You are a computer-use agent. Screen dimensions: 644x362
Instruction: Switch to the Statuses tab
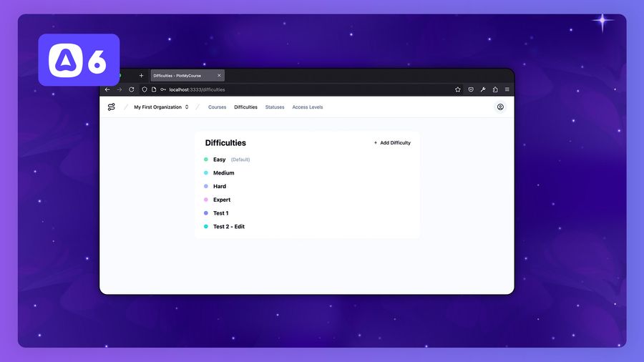point(275,107)
